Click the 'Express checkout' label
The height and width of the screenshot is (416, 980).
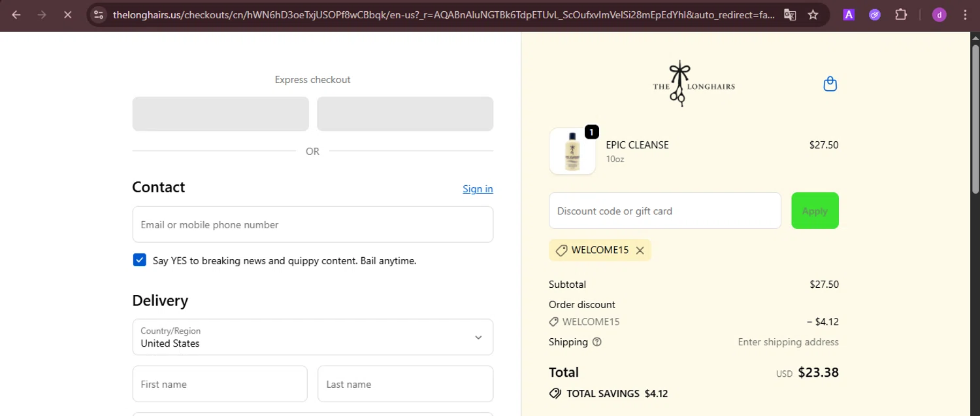pos(312,80)
